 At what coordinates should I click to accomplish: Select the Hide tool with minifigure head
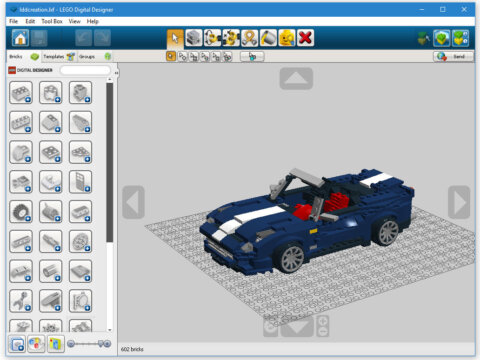coord(287,38)
